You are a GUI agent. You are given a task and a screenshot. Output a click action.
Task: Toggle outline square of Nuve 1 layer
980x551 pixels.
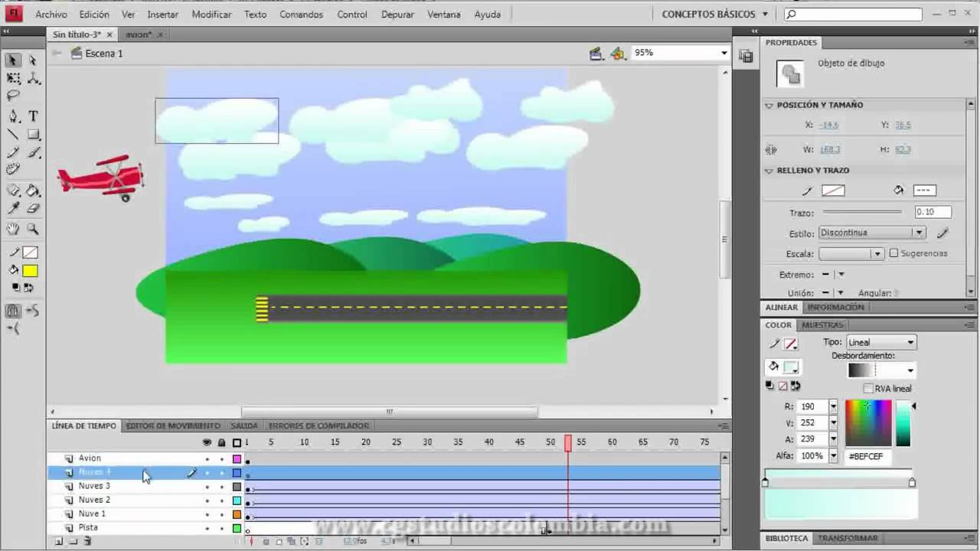237,514
